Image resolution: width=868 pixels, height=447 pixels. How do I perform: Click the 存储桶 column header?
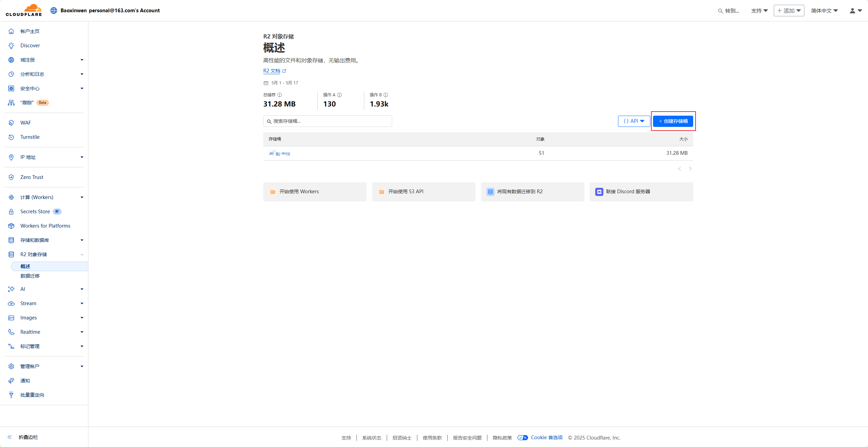(x=275, y=139)
